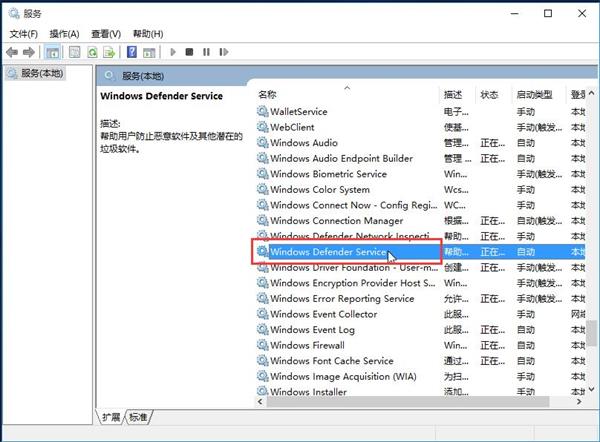Screen dimensions: 600x442
Task: Open the 文件(F) menu
Action: click(x=23, y=34)
